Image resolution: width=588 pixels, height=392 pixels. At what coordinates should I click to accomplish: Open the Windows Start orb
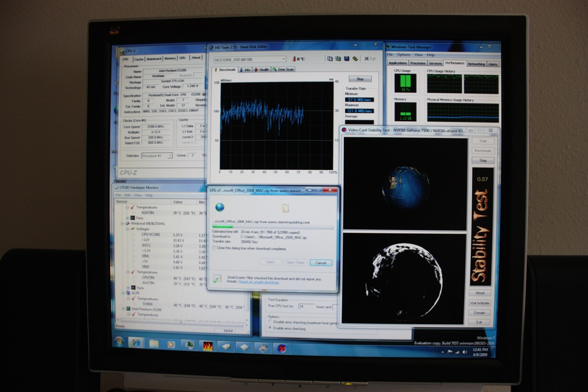click(x=119, y=342)
